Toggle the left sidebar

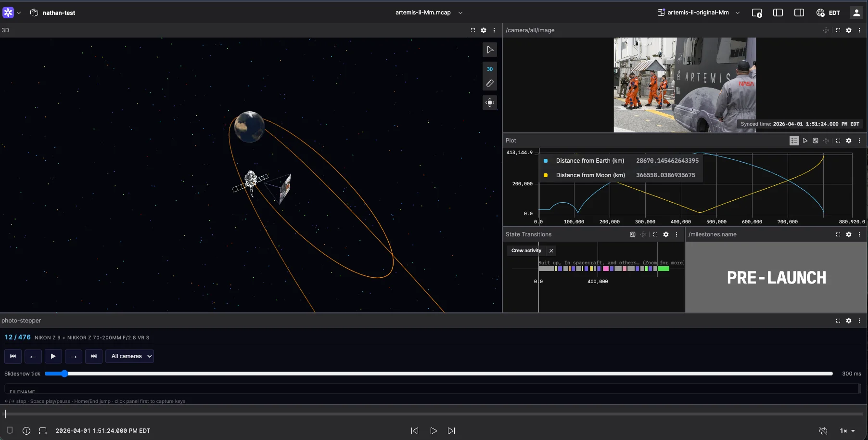click(x=778, y=13)
